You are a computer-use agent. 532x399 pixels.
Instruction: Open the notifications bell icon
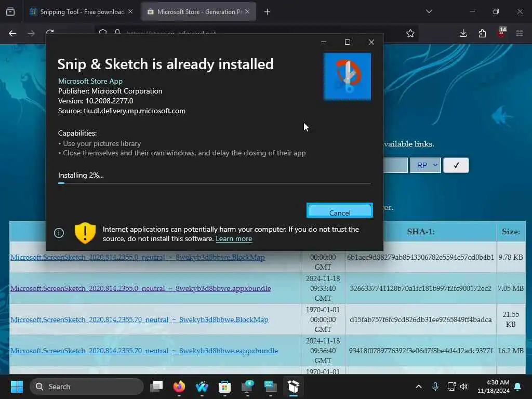click(518, 387)
